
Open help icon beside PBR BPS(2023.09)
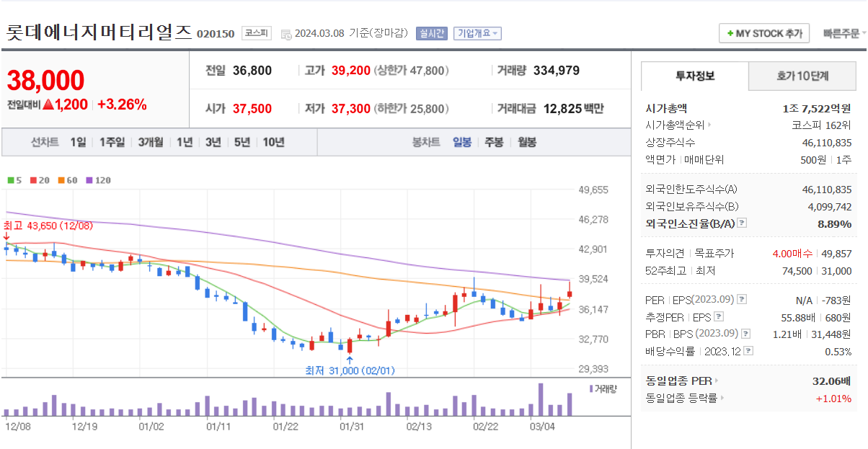tap(746, 334)
